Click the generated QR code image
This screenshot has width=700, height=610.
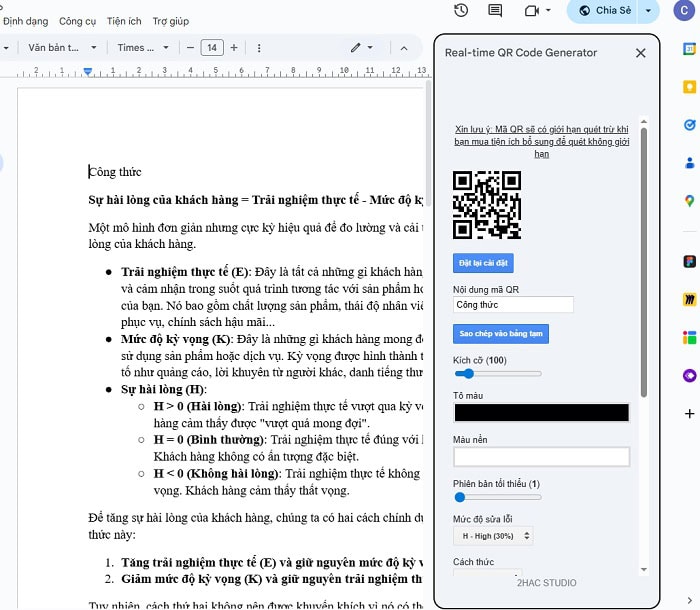(487, 205)
